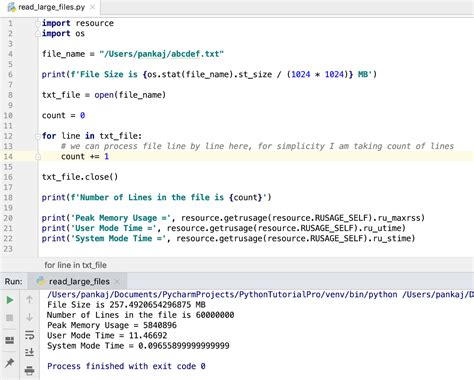Stop the running process square icon
Image resolution: width=474 pixels, height=380 pixels.
[10, 318]
